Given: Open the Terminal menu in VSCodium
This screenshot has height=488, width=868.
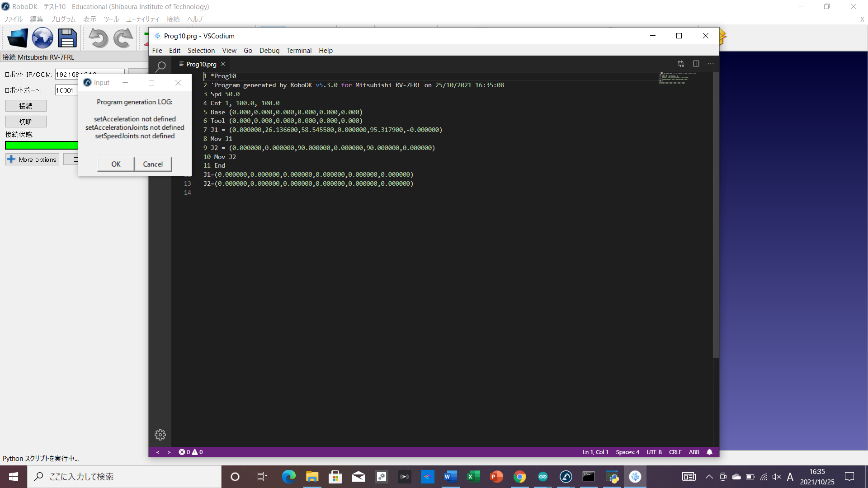Looking at the screenshot, I should tap(299, 51).
